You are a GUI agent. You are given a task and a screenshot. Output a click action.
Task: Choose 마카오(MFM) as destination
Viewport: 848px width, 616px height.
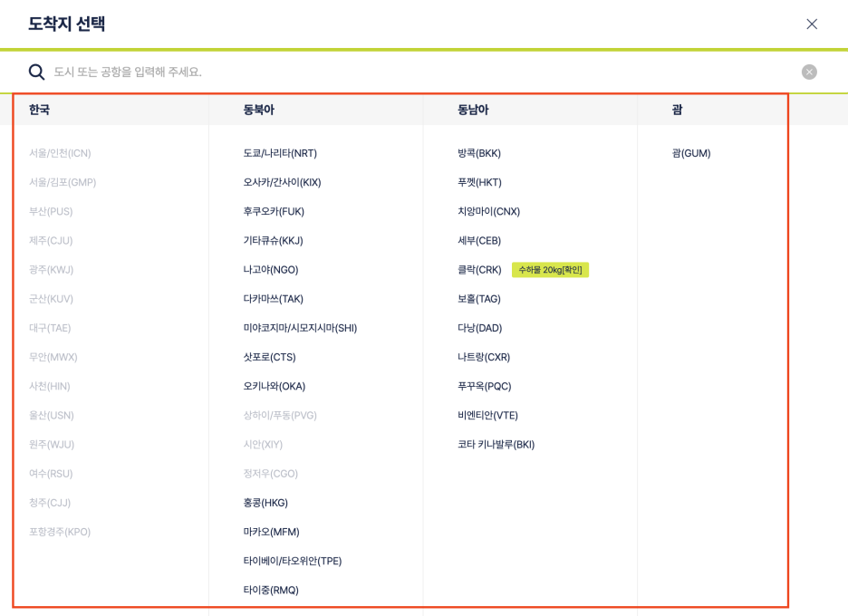(x=272, y=532)
